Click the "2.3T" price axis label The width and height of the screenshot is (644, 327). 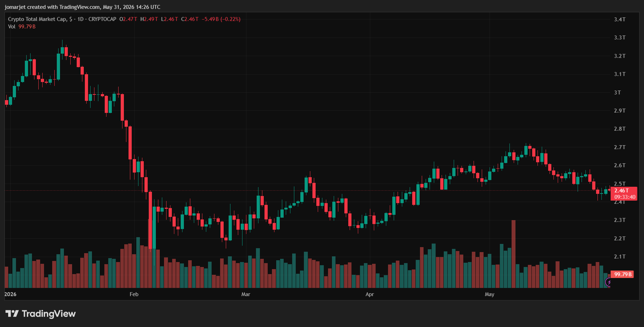click(x=620, y=220)
